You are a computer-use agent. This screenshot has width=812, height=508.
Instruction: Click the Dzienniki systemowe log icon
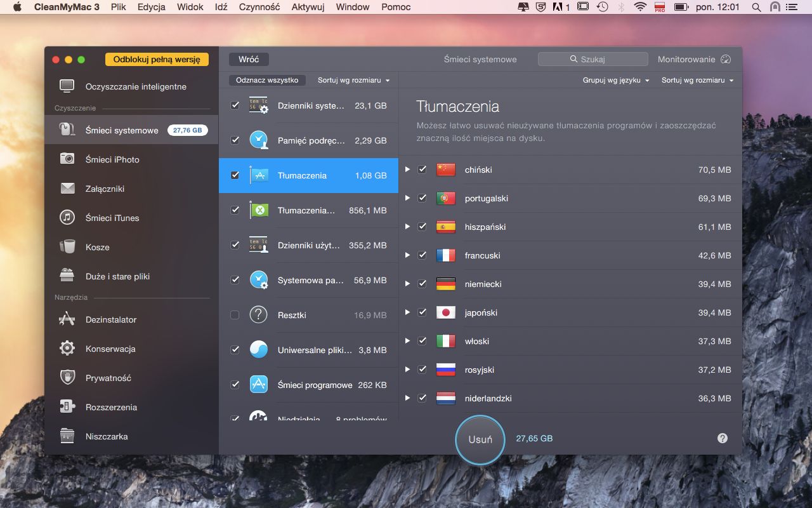[x=258, y=105]
